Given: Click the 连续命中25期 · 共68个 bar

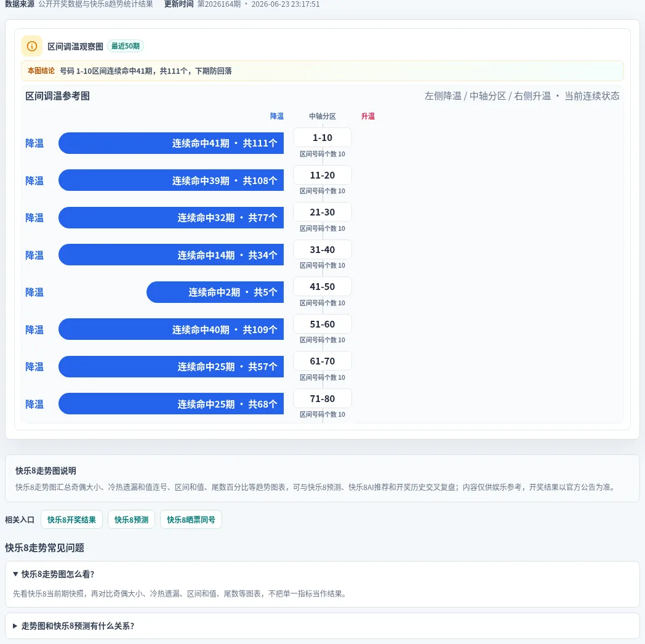Looking at the screenshot, I should click(171, 404).
